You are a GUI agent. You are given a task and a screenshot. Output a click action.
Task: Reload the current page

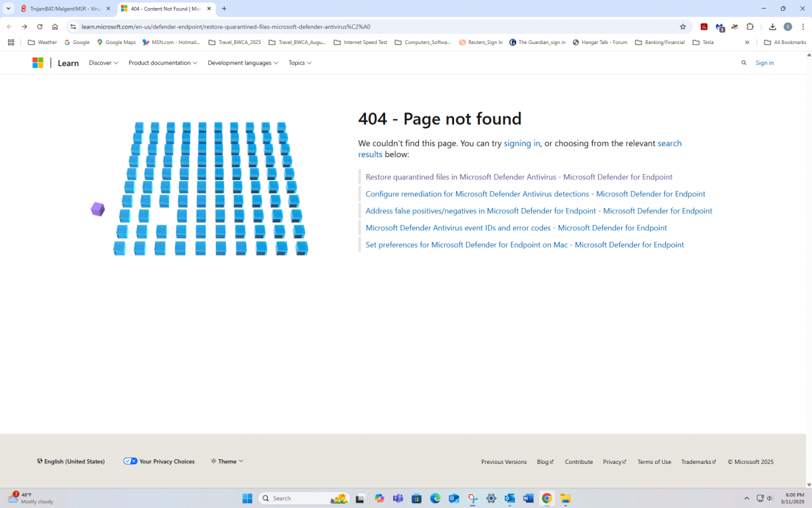pos(40,26)
